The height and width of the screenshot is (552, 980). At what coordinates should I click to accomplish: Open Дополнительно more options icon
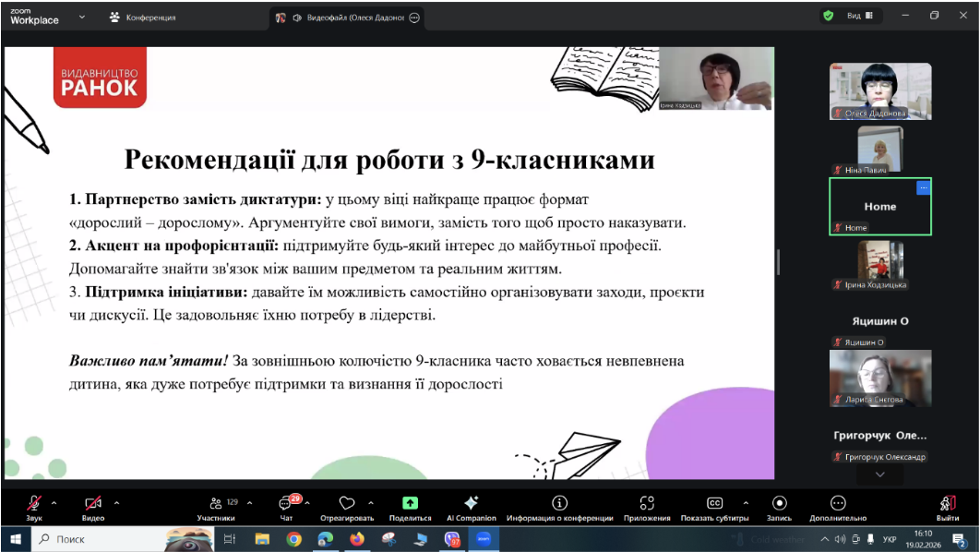[x=838, y=502]
